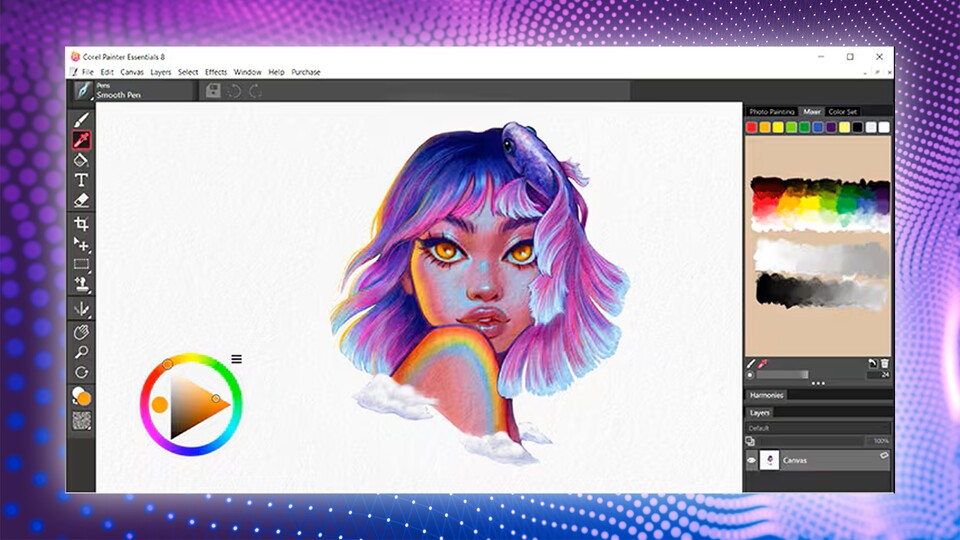Select the Magnifier zoom tool
960x540 pixels.
pyautogui.click(x=81, y=352)
